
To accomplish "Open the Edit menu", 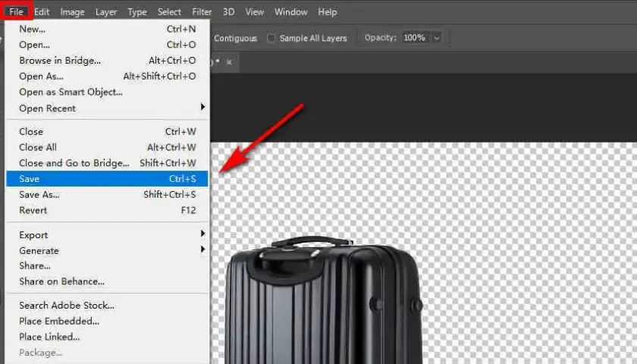I will pyautogui.click(x=42, y=12).
